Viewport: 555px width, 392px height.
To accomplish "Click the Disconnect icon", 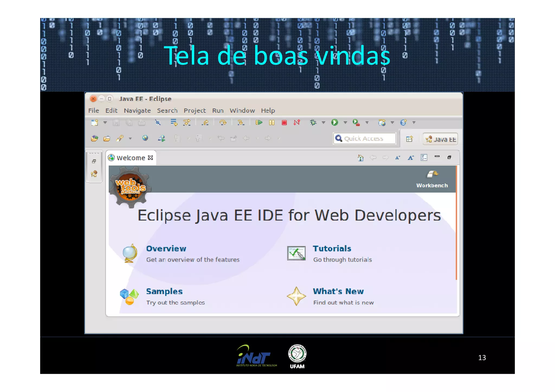I will coord(297,122).
